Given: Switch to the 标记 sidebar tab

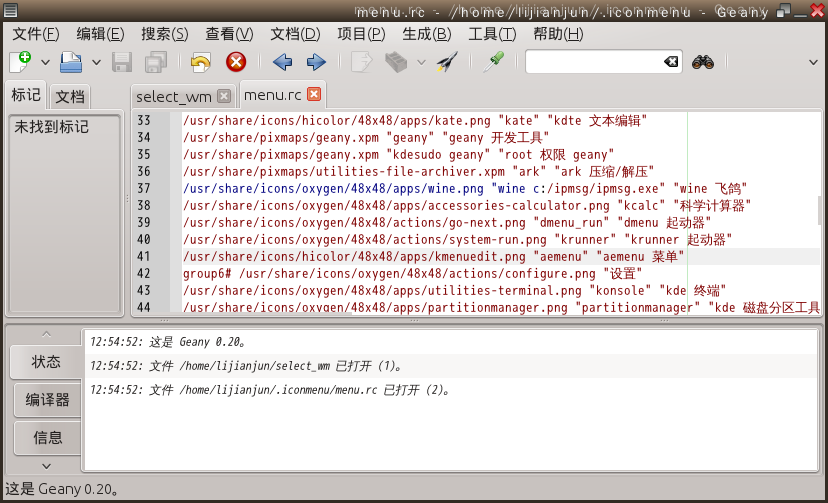Looking at the screenshot, I should [25, 95].
